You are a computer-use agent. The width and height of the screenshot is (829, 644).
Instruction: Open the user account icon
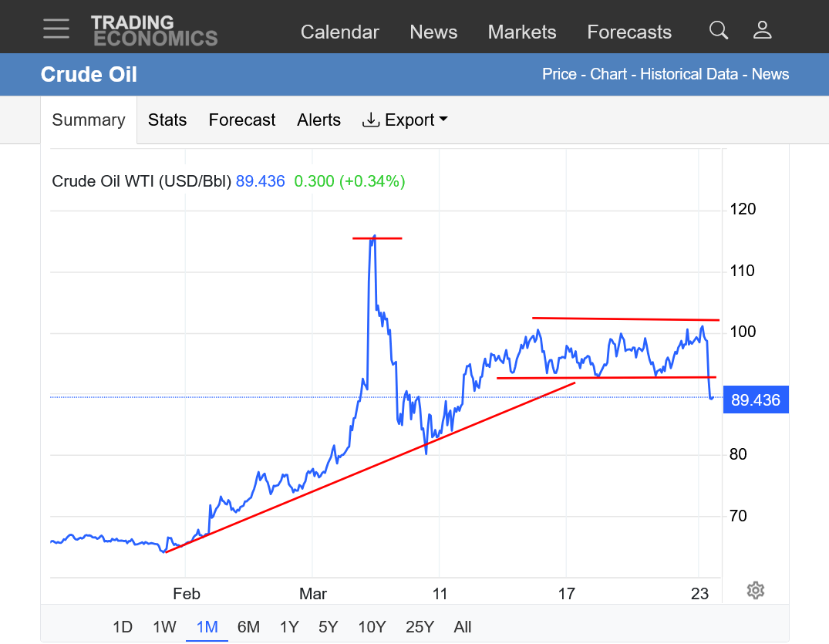tap(762, 30)
